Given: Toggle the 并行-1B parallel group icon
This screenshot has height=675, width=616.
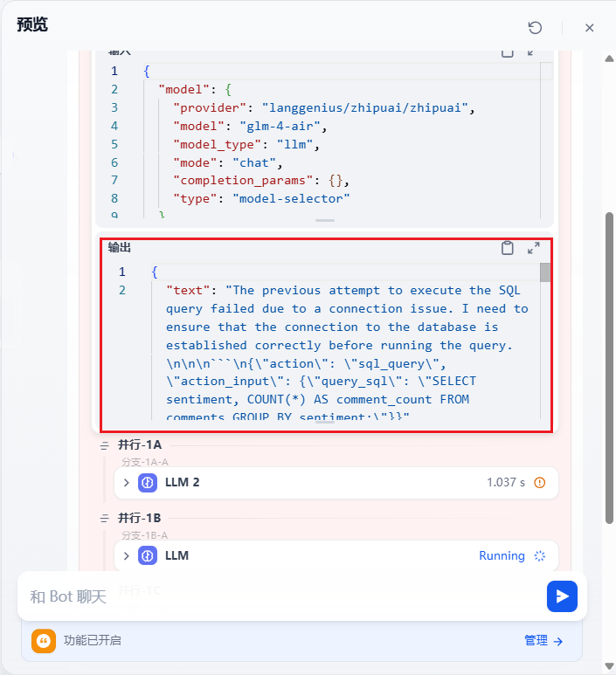Looking at the screenshot, I should (x=104, y=519).
